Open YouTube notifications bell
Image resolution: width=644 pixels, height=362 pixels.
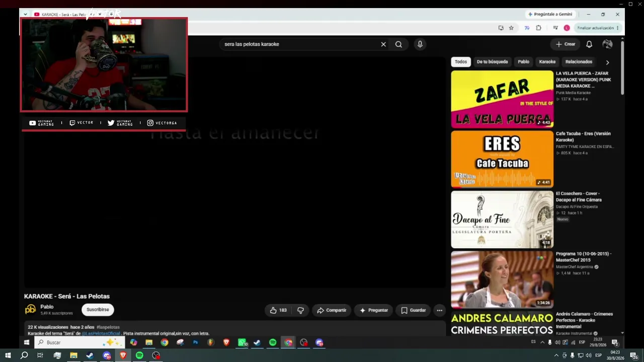pos(589,44)
